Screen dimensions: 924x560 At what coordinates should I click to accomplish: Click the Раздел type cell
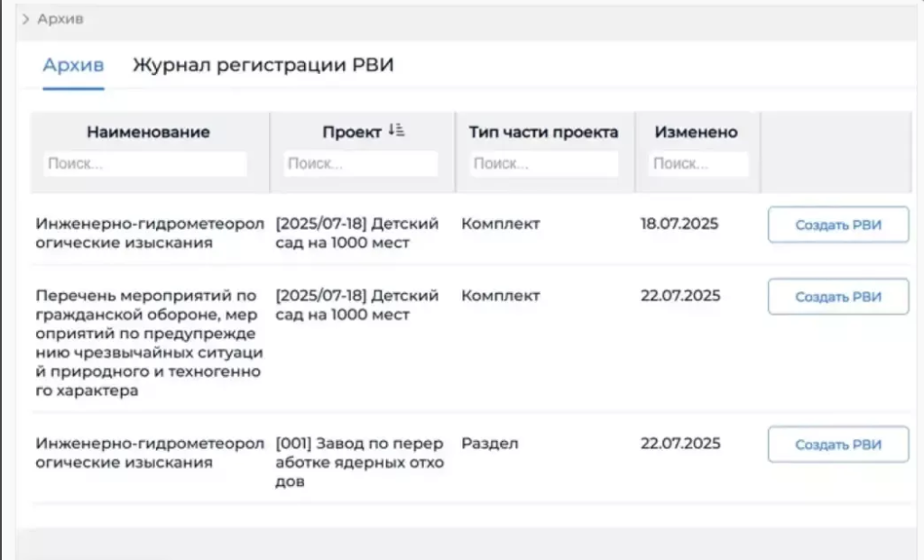490,444
